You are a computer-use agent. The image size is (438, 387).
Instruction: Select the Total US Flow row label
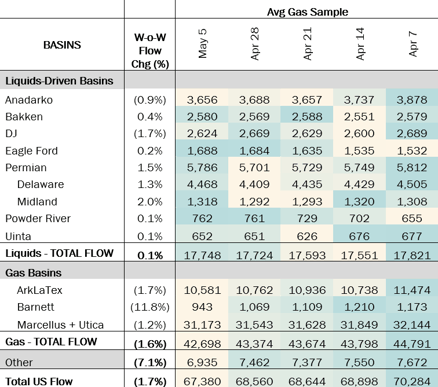pyautogui.click(x=39, y=381)
